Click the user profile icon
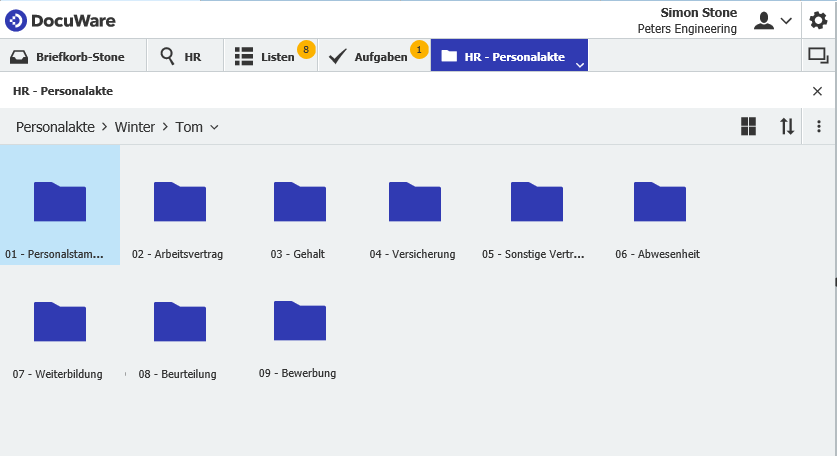This screenshot has width=837, height=456. point(765,20)
